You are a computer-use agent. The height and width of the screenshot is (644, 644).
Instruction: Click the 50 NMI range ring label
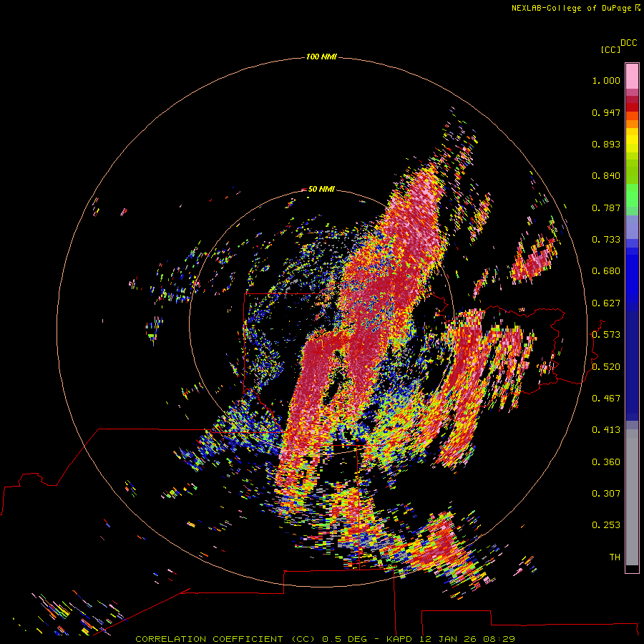click(321, 189)
